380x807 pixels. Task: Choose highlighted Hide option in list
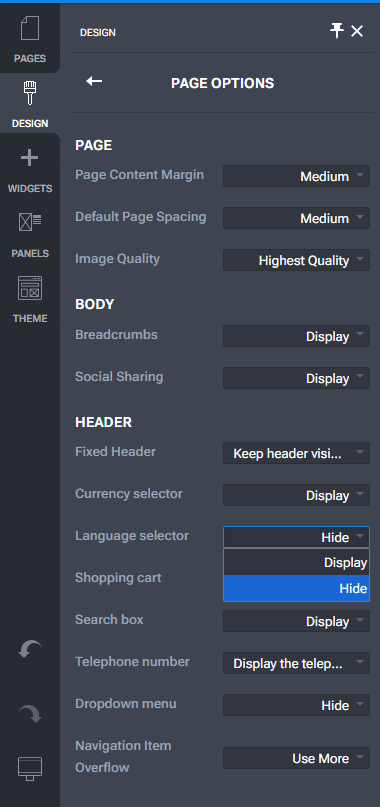point(296,588)
